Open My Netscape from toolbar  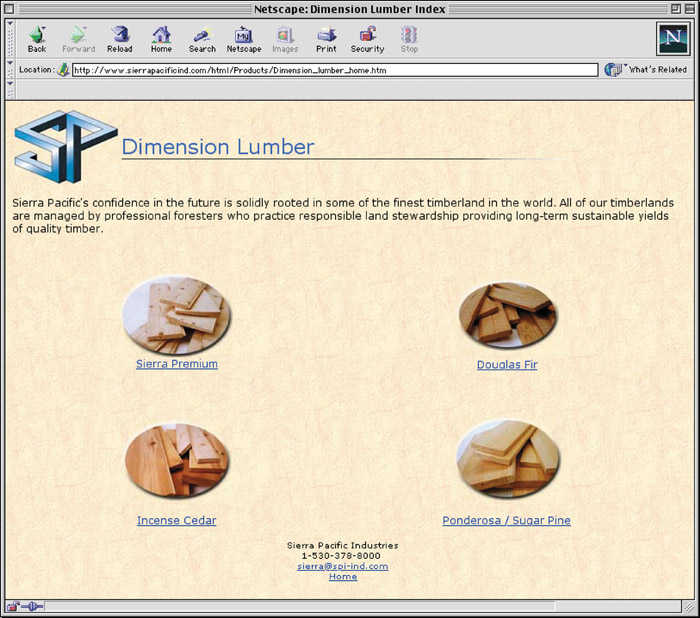point(244,40)
